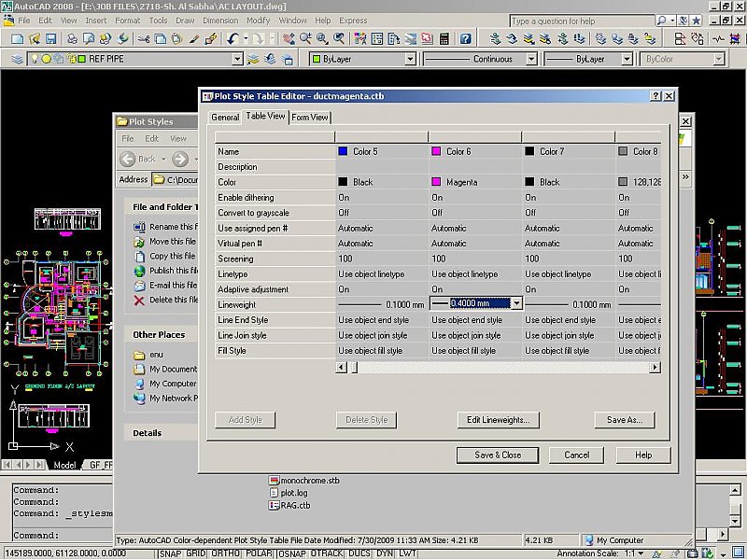
Task: Click the Magenta color swatch for Color 6
Action: pyautogui.click(x=437, y=182)
